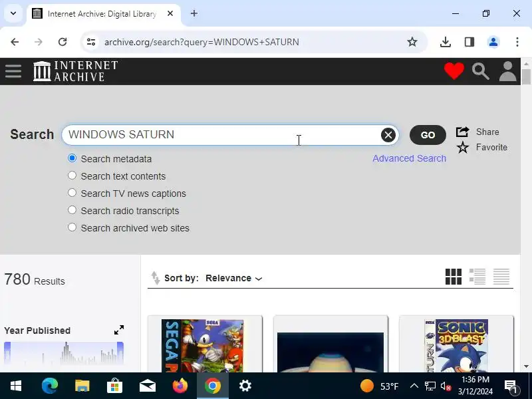The width and height of the screenshot is (532, 399).
Task: Click the network tray icon
Action: click(430, 386)
